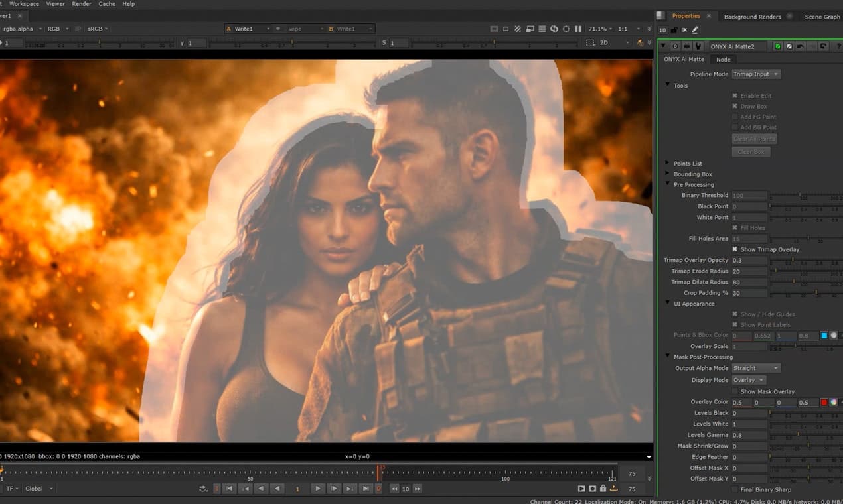843x504 pixels.
Task: Open the Output Alpha Mode dropdown
Action: pyautogui.click(x=755, y=367)
